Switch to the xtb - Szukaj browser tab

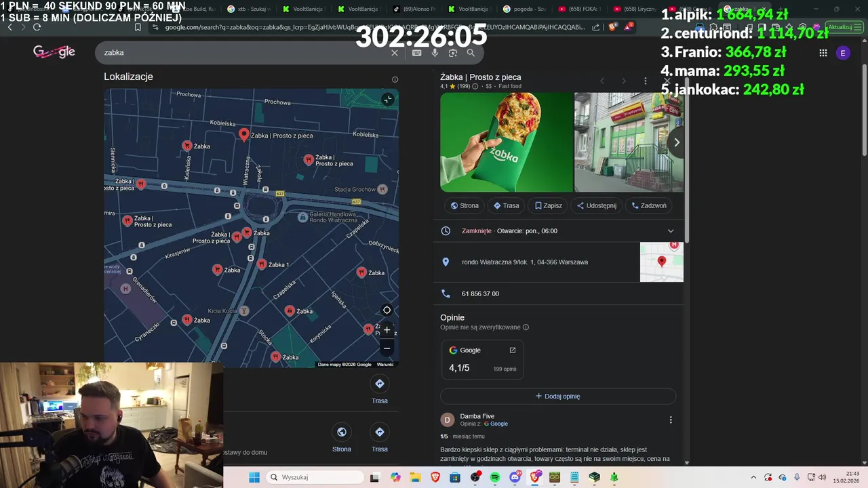pos(250,9)
